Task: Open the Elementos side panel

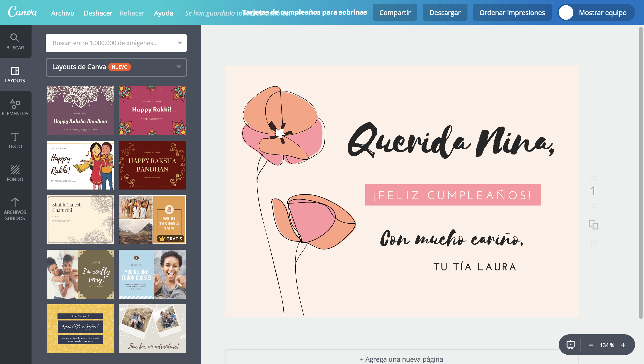Action: [x=15, y=107]
